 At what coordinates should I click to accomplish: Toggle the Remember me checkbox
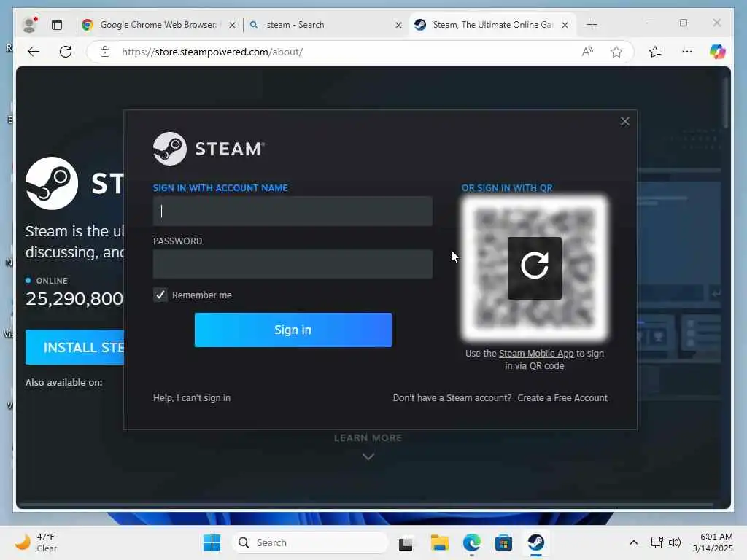[160, 295]
